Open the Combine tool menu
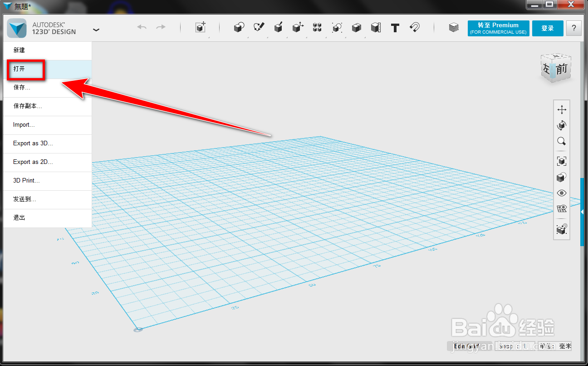This screenshot has height=366, width=588. click(356, 28)
